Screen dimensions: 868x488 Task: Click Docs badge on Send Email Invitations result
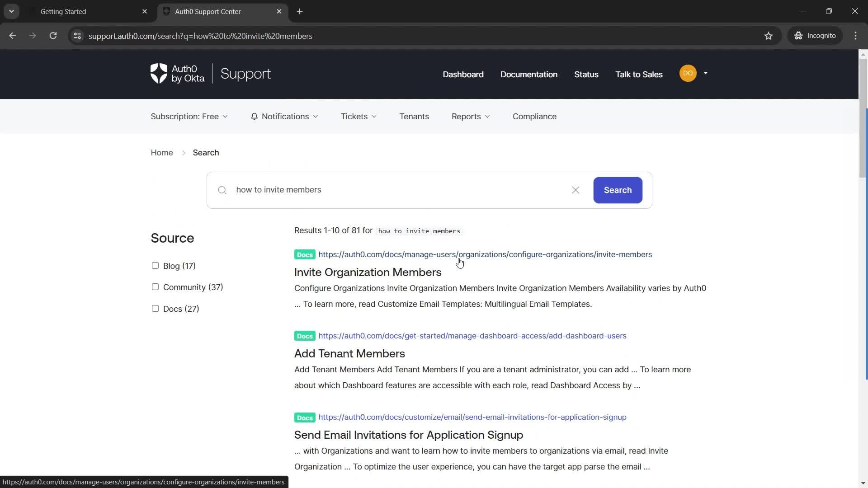(305, 418)
